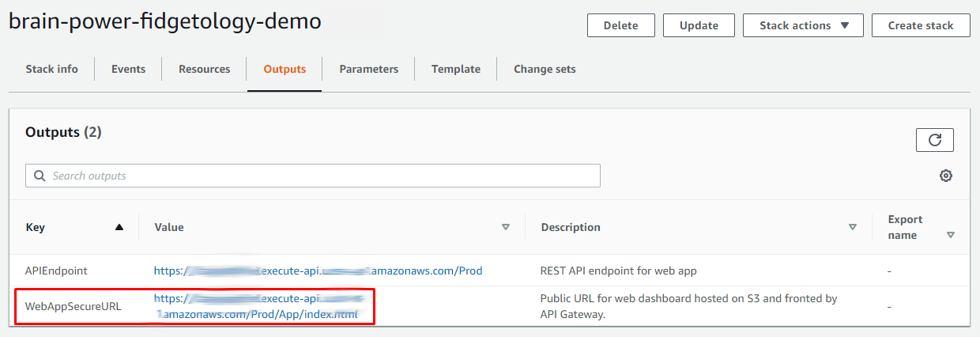980x337 pixels.
Task: Open the Template tab
Action: [x=455, y=69]
